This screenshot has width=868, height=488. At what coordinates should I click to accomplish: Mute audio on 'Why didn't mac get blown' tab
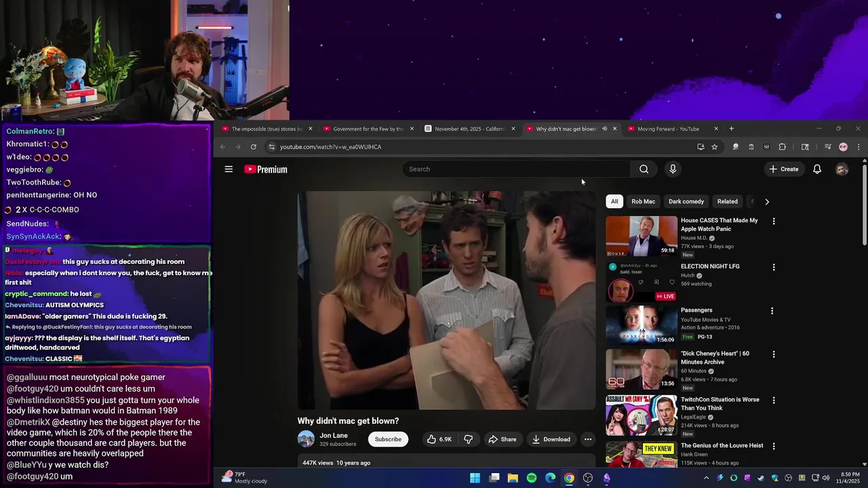click(x=604, y=129)
